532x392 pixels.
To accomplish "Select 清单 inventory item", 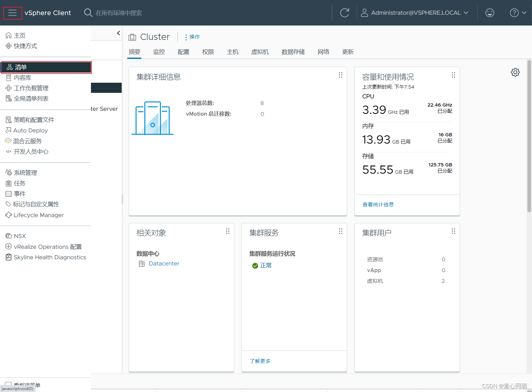I will pyautogui.click(x=46, y=67).
